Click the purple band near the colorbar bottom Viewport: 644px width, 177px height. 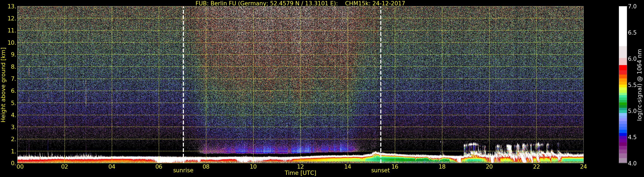pos(623,148)
